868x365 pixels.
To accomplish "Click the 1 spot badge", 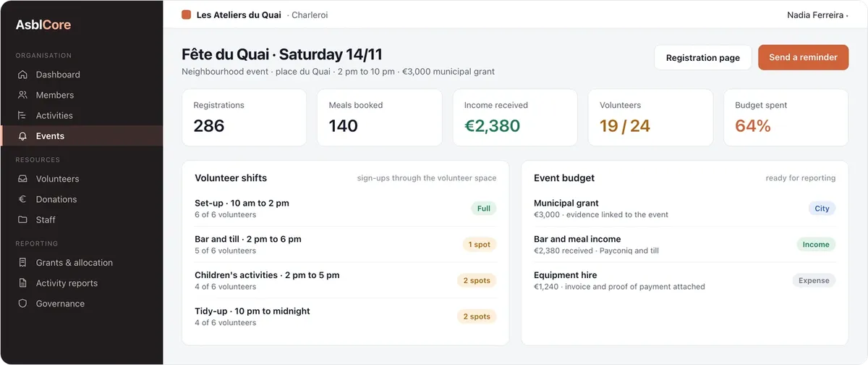I will (x=480, y=245).
